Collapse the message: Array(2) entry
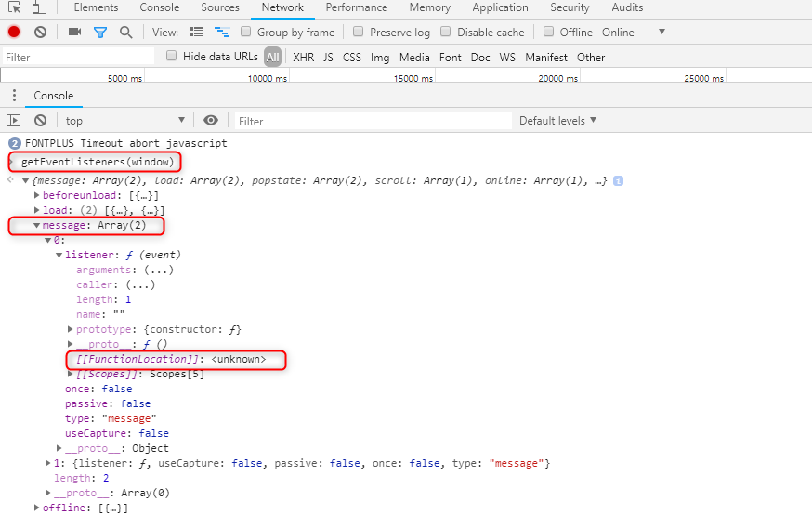 36,225
